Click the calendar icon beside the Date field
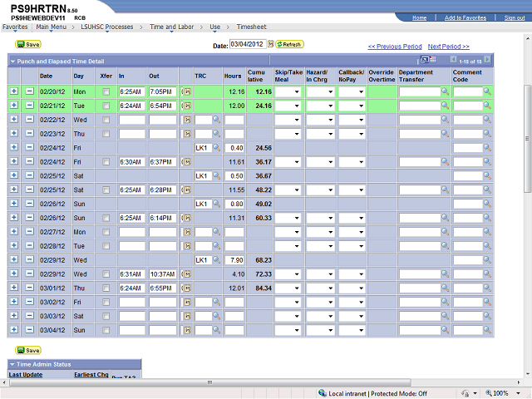This screenshot has width=532, height=399. click(x=271, y=44)
